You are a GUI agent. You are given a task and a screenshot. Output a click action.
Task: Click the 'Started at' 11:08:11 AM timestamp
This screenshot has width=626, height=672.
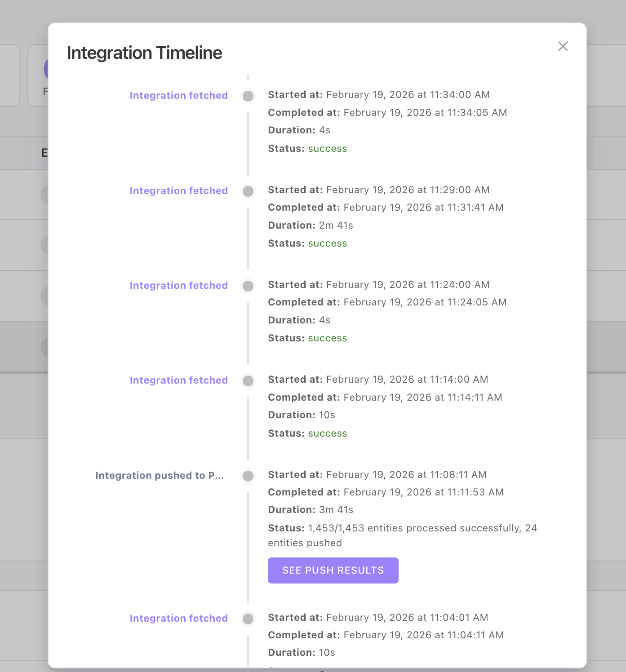pos(406,475)
